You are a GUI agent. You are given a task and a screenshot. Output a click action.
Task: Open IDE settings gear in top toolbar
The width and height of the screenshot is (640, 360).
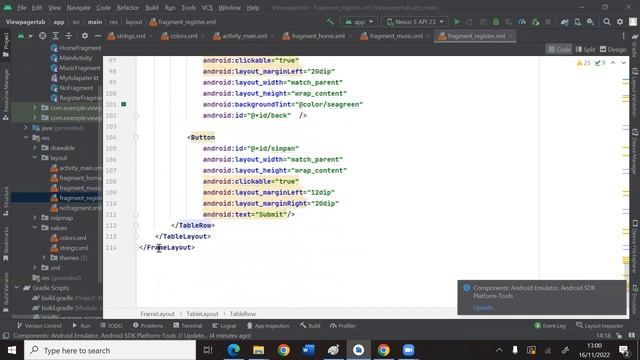pyautogui.click(x=620, y=22)
